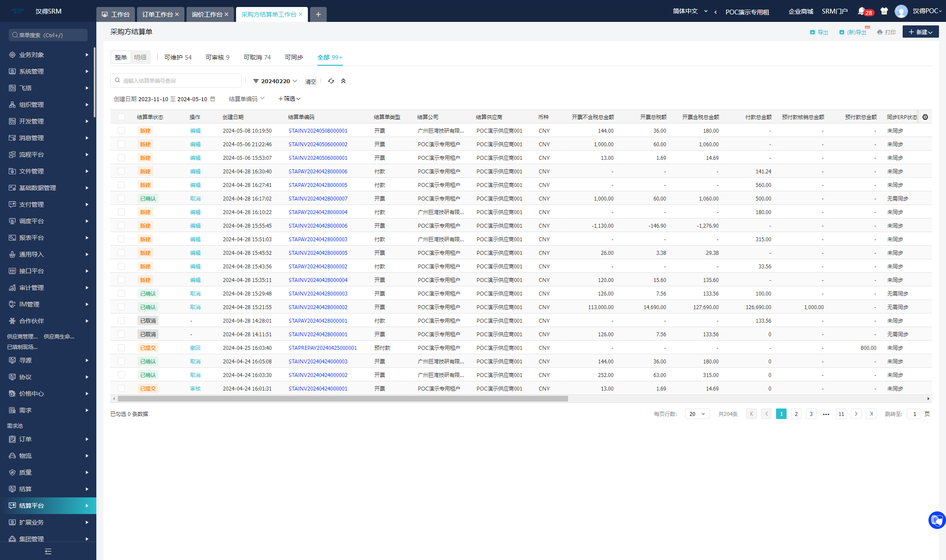946x560 pixels.
Task: Click 取消 for STAINV20240428000007
Action: [195, 198]
